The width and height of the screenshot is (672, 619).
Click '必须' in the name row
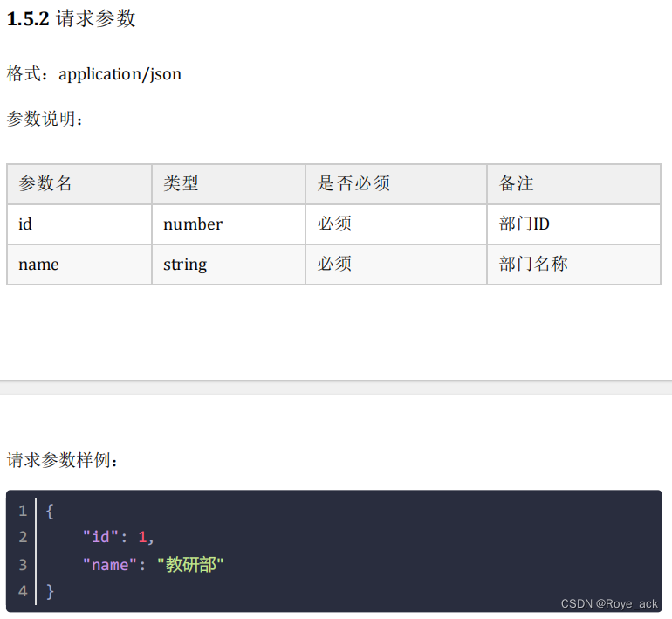coord(396,265)
